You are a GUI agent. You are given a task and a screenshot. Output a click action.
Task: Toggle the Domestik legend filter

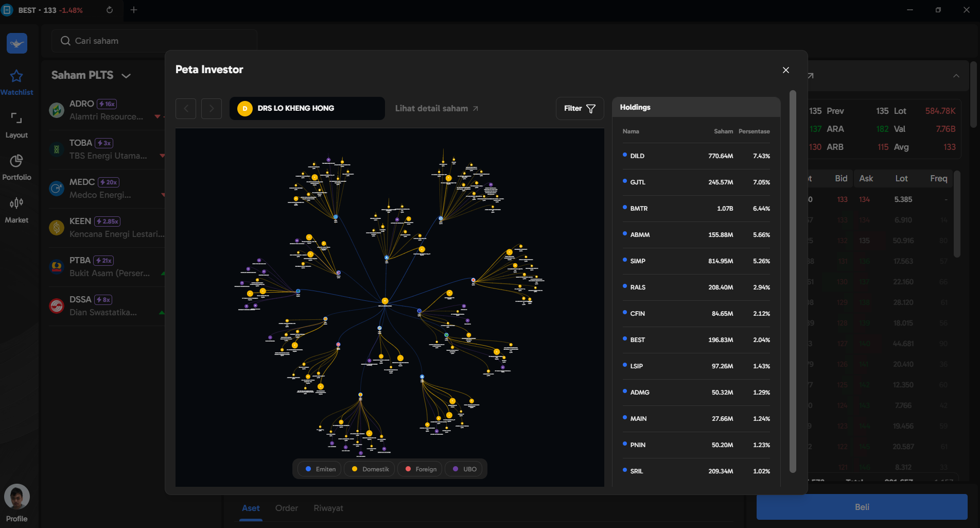[370, 469]
